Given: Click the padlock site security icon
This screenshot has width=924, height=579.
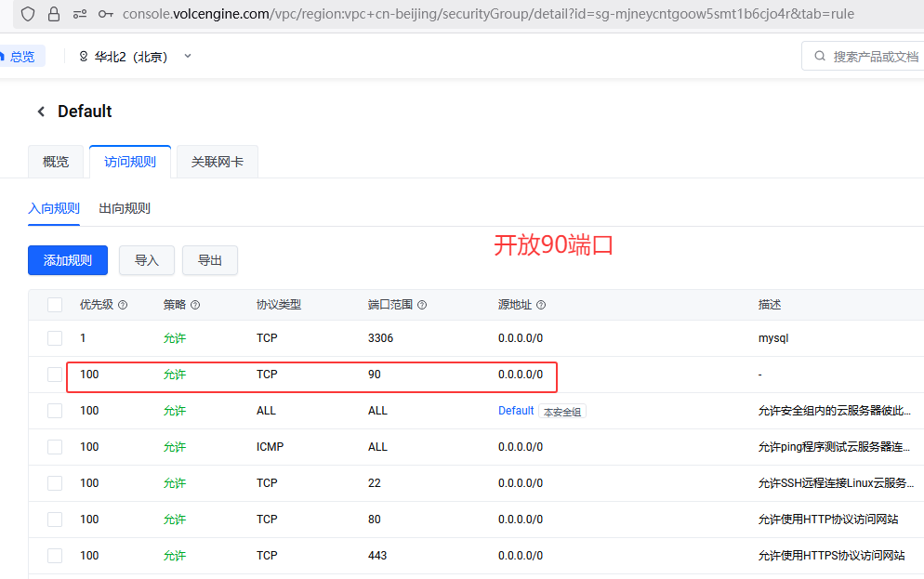Looking at the screenshot, I should [54, 14].
